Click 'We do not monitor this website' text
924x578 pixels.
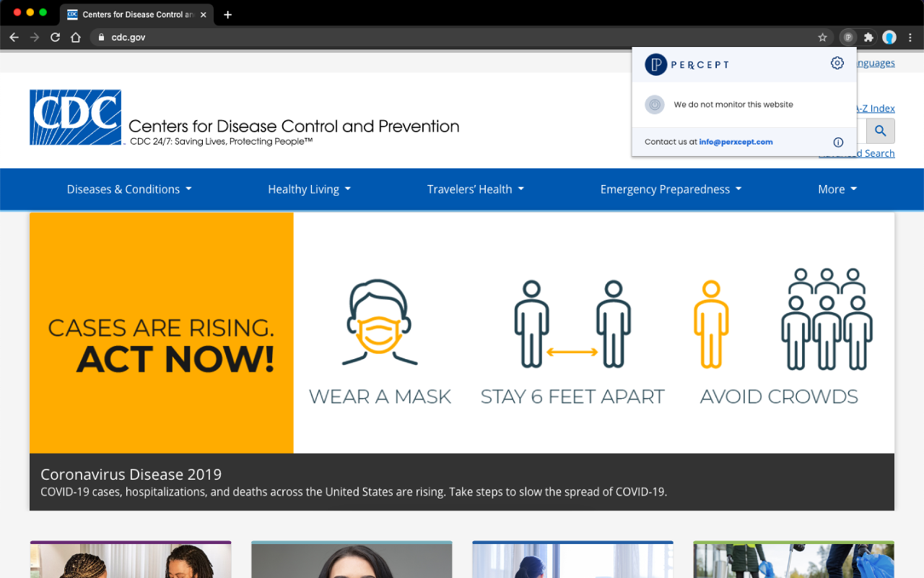click(x=733, y=105)
